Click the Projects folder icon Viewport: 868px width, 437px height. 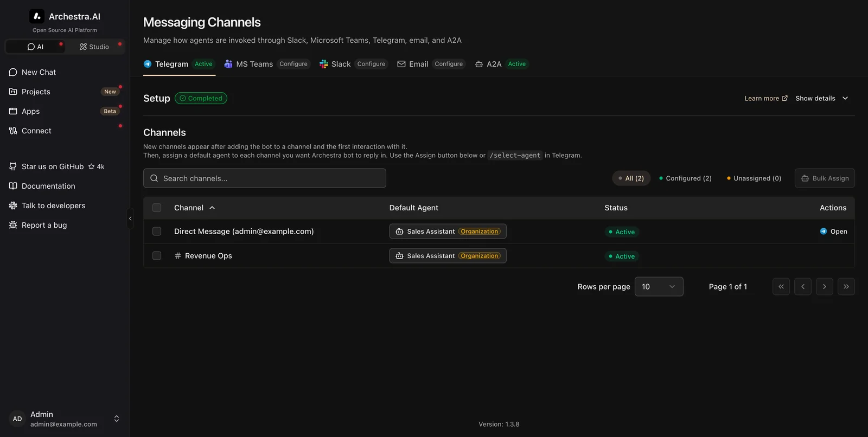coord(13,92)
